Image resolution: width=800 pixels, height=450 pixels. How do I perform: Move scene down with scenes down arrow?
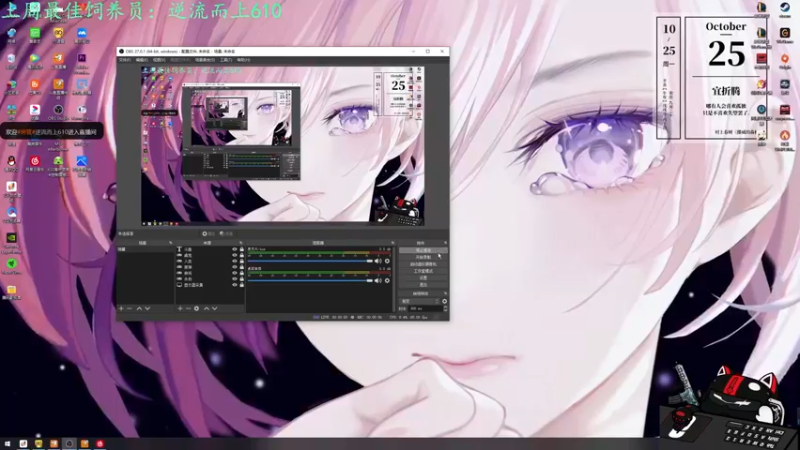[147, 309]
